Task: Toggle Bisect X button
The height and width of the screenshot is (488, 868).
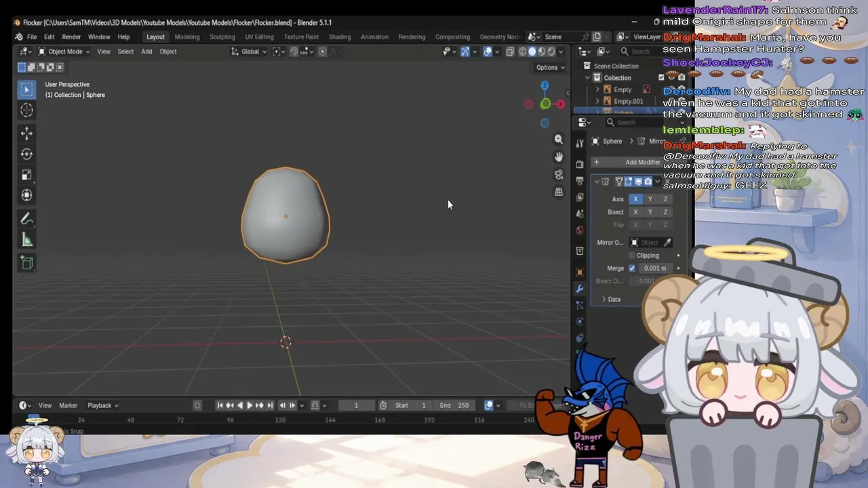Action: point(635,212)
